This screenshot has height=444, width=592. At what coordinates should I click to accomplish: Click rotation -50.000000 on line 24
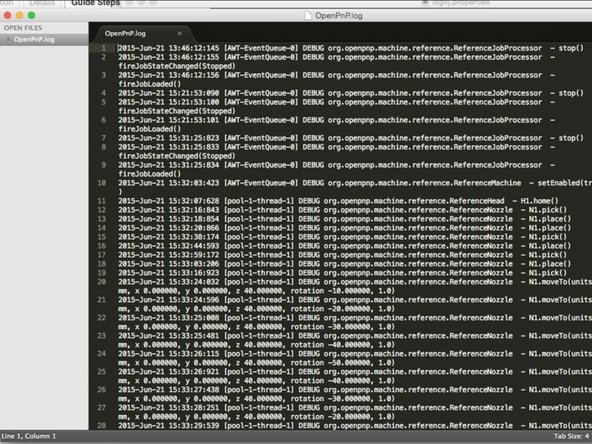click(x=331, y=363)
